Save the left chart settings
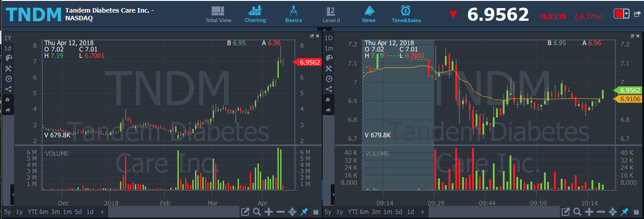Screen dimensions: 644x219 315,212
